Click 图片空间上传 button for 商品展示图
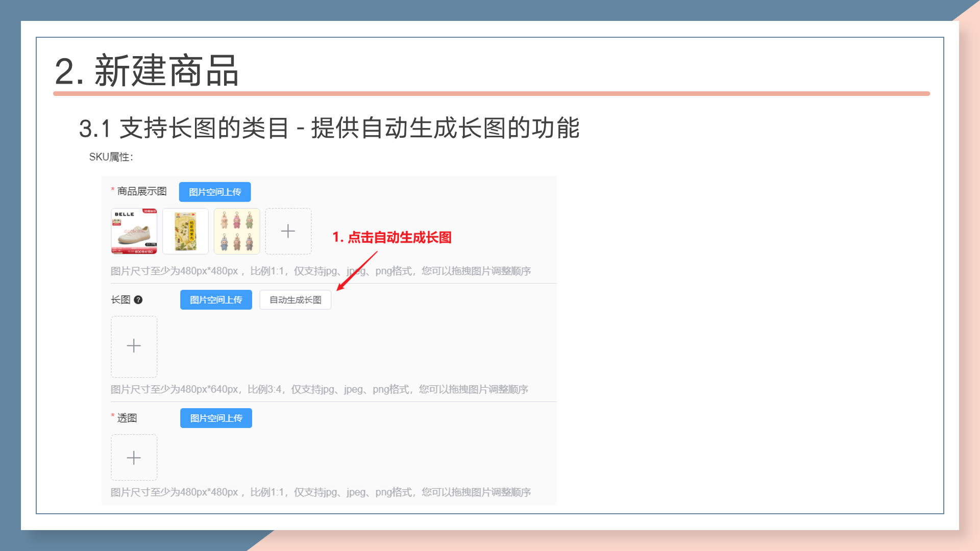 215,192
